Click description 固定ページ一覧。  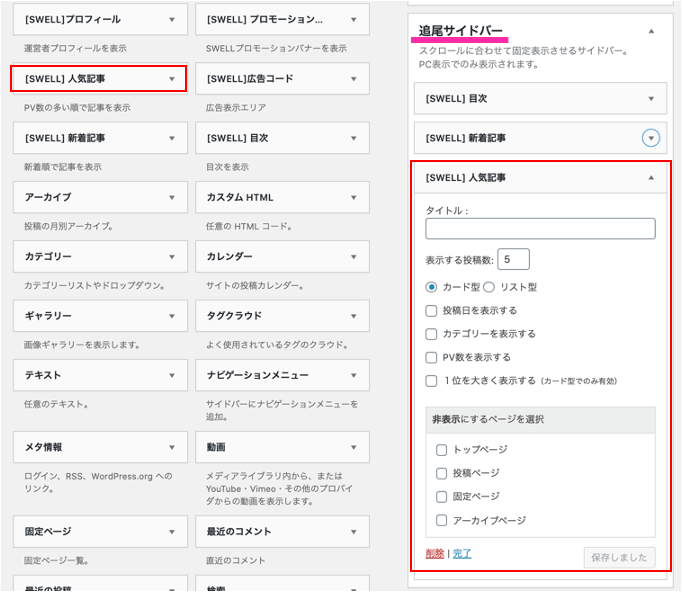(x=56, y=561)
